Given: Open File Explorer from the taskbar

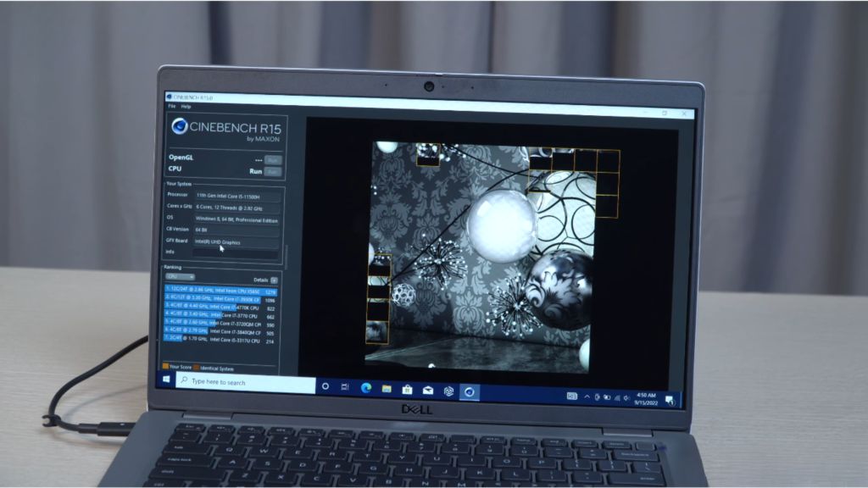Looking at the screenshot, I should click(387, 389).
